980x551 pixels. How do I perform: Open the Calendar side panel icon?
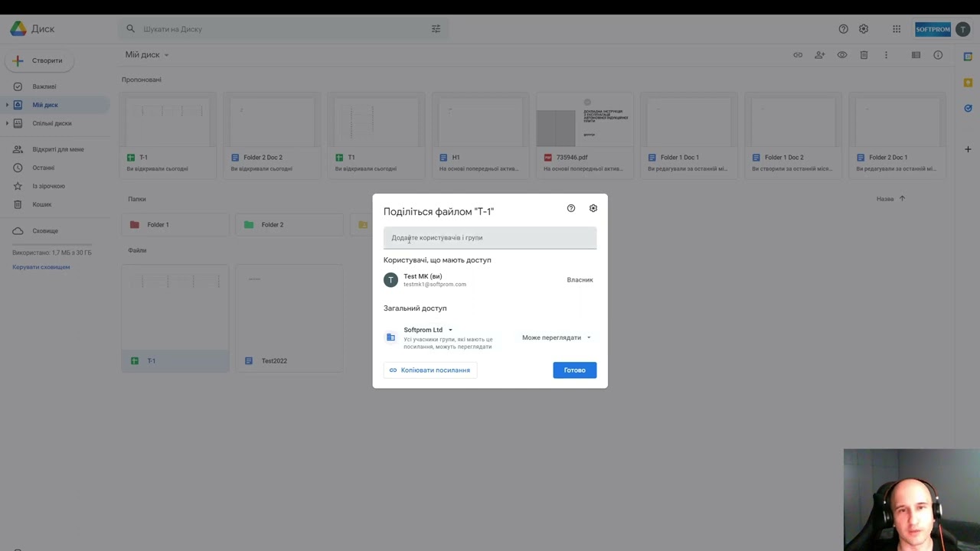(968, 57)
